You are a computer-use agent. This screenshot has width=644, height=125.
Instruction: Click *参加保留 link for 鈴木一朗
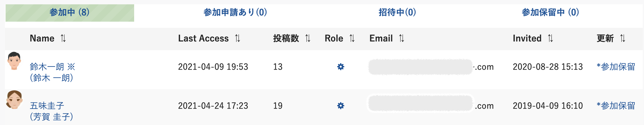616,67
